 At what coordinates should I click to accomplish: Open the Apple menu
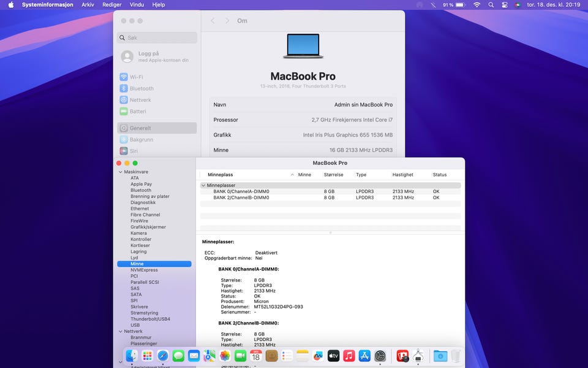tap(11, 5)
